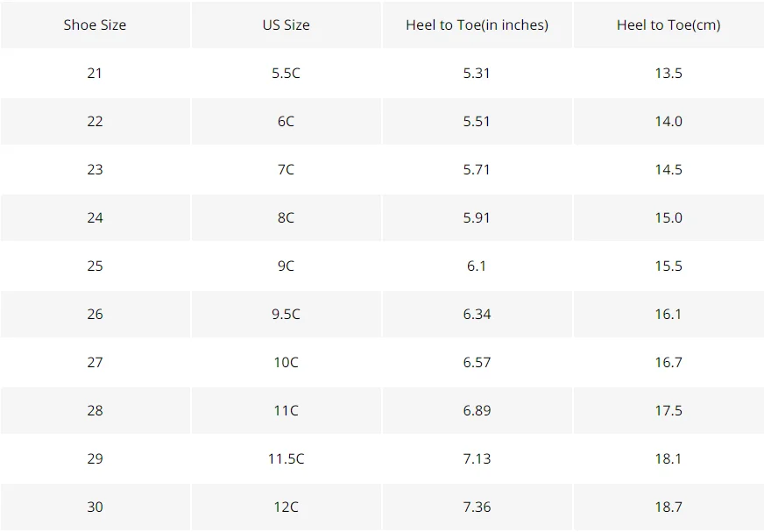Viewport: 764px width, 532px height.
Task: Click the 7.36 inches value
Action: [x=477, y=507]
